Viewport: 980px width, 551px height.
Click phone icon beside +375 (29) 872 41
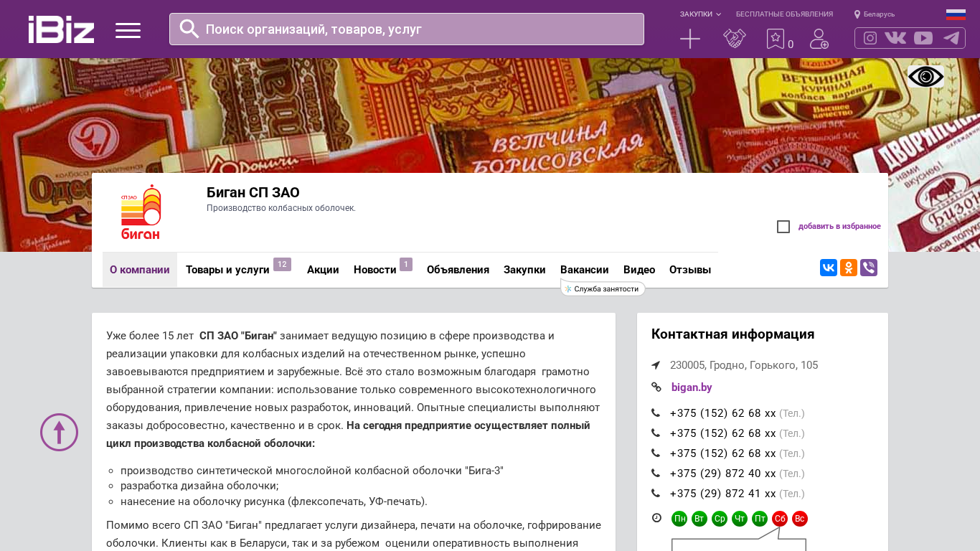(656, 494)
